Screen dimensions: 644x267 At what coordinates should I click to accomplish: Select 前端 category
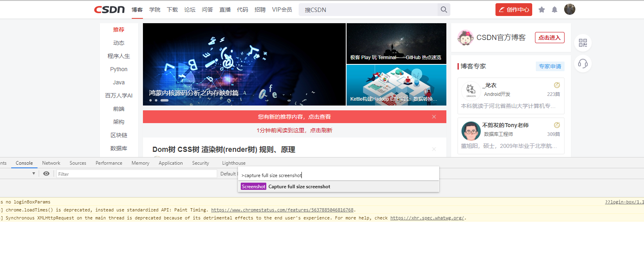(x=119, y=109)
